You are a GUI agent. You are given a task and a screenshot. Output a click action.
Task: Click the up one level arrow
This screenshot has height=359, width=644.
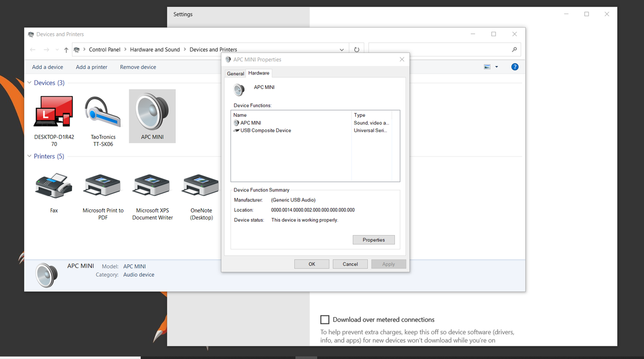pyautogui.click(x=66, y=50)
